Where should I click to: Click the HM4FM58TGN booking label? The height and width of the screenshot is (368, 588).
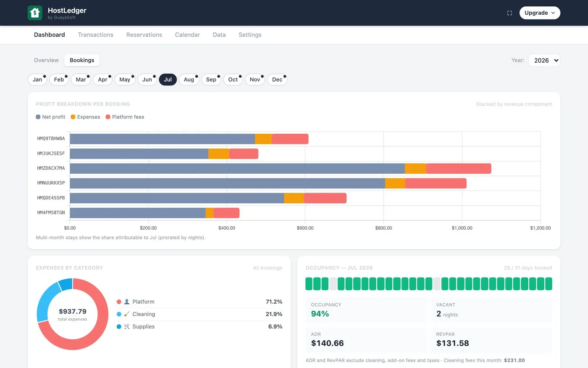[x=51, y=213]
